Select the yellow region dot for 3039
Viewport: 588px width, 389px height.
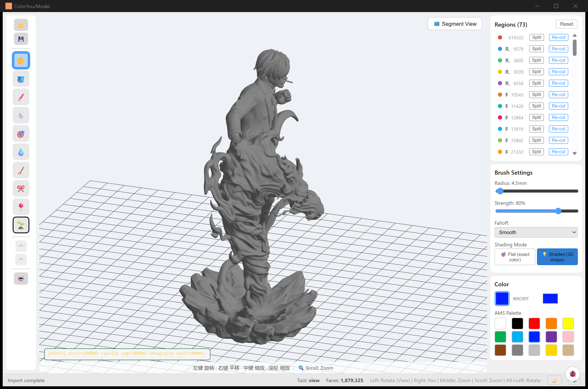500,72
